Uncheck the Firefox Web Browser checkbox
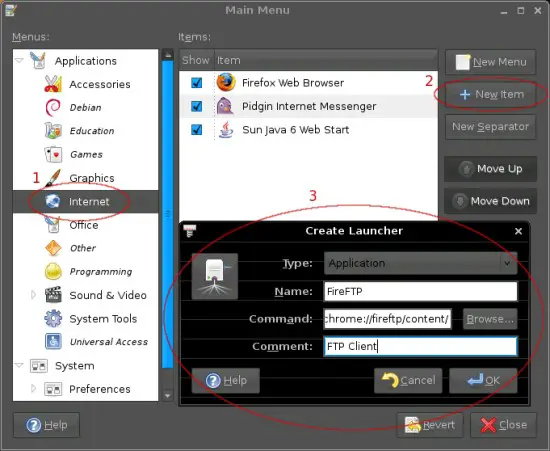Viewport: 550px width, 451px height. click(x=196, y=83)
